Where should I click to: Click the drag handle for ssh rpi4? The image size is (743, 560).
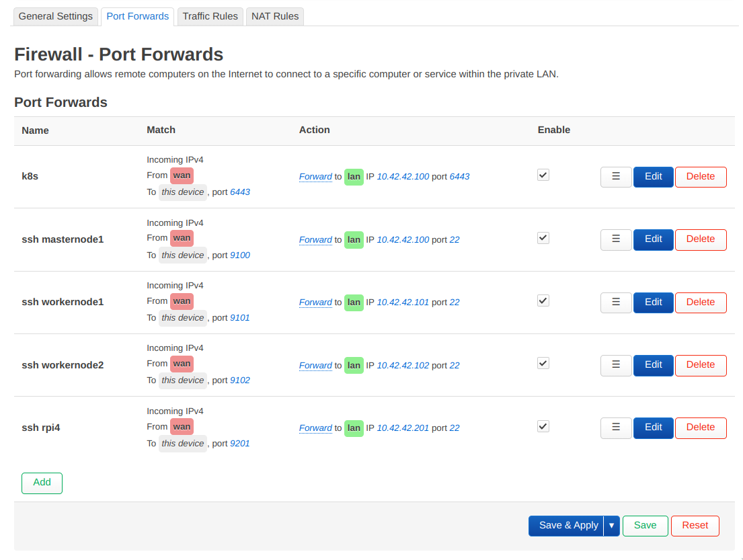(616, 428)
